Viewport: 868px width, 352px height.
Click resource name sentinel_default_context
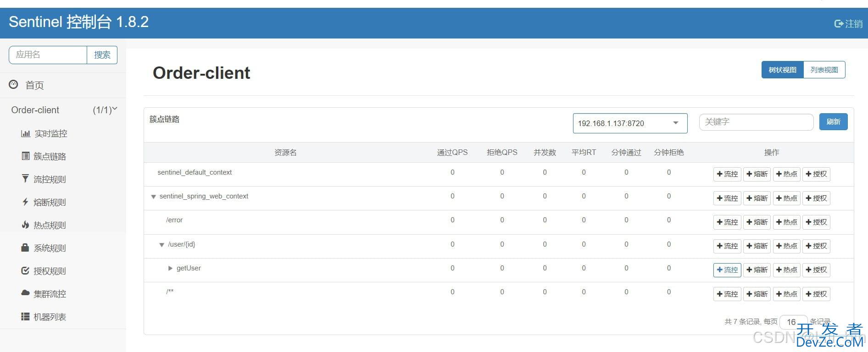click(x=195, y=172)
